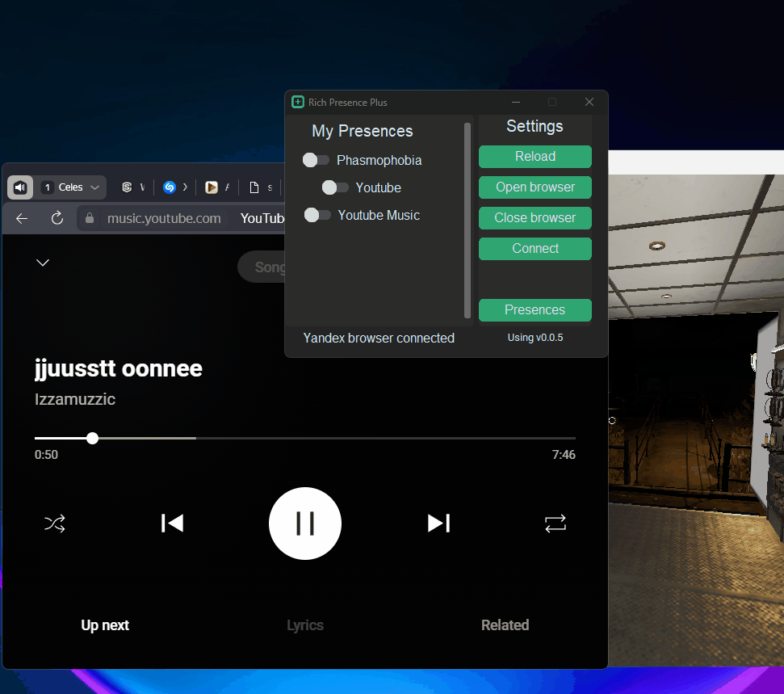Toggle shuffle in the music player

(54, 524)
